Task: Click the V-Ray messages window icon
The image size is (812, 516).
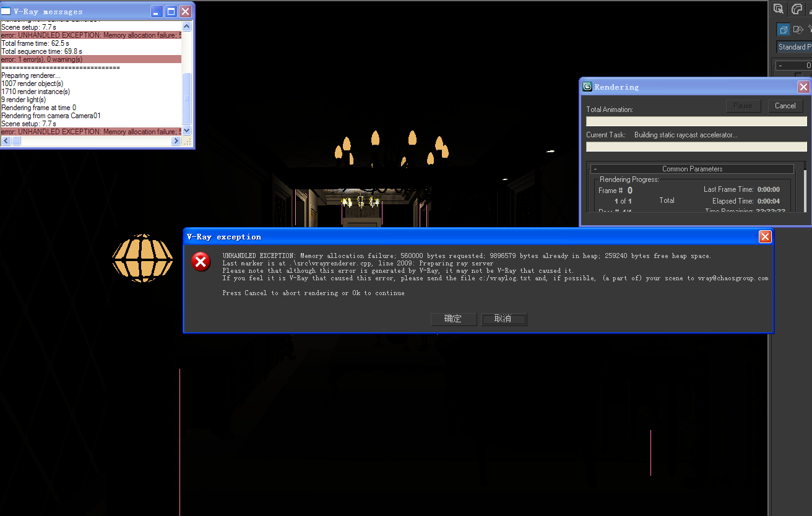Action: click(6, 11)
